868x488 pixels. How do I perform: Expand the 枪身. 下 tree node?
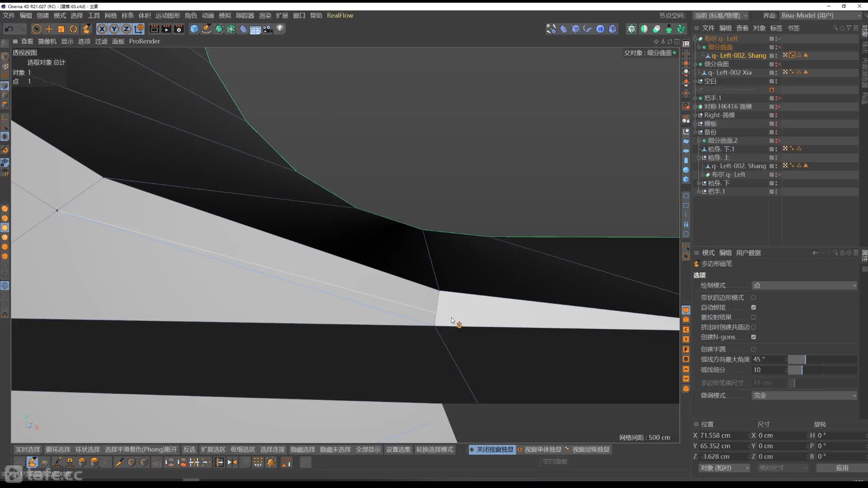[699, 183]
